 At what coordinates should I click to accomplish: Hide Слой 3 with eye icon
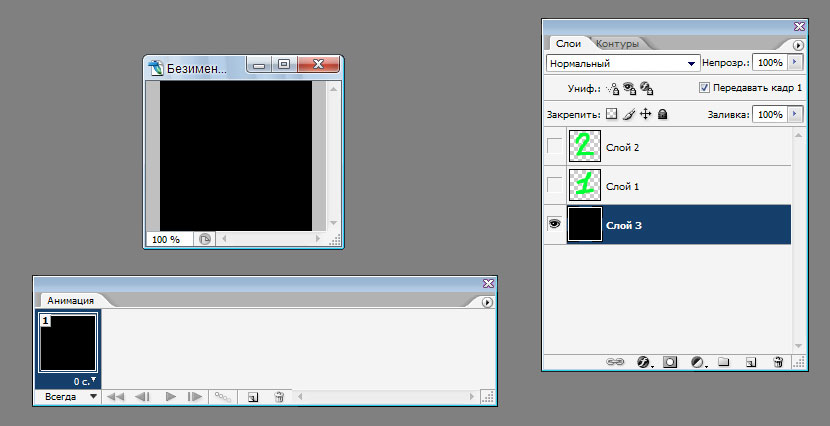click(555, 225)
